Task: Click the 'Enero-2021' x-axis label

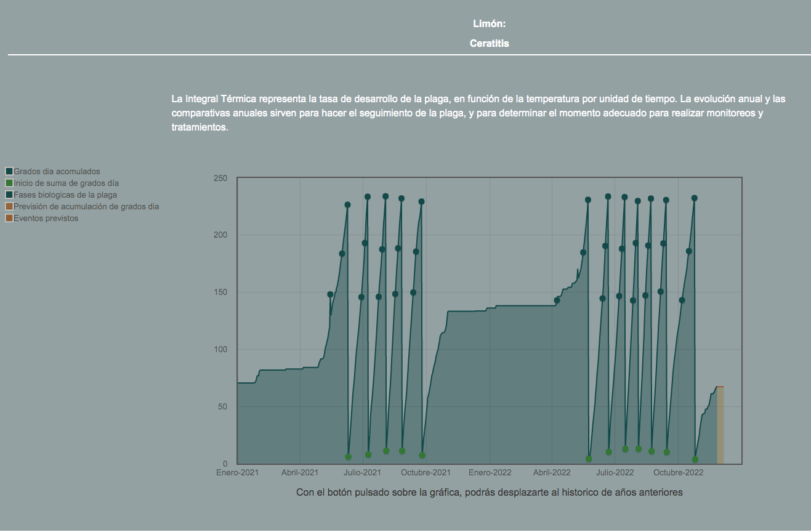Action: tap(237, 473)
